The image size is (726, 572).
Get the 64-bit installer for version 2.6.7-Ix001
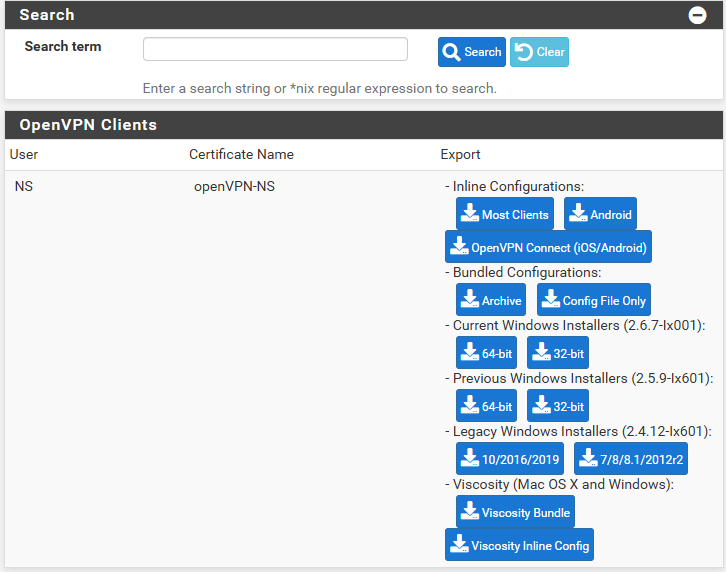486,352
